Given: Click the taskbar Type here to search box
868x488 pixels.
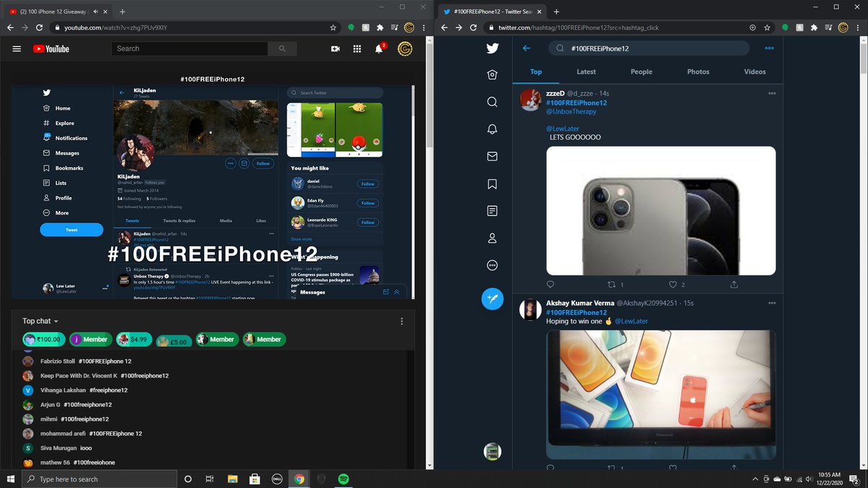Looking at the screenshot, I should point(100,479).
